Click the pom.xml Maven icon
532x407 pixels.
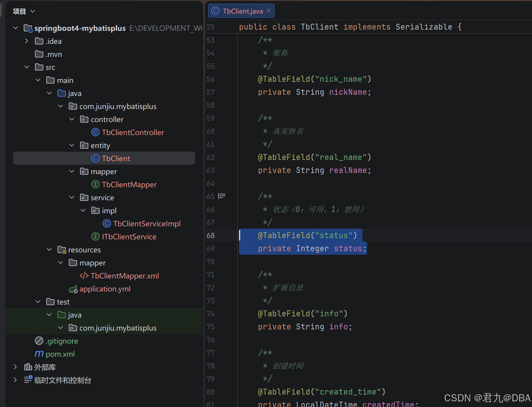[39, 354]
